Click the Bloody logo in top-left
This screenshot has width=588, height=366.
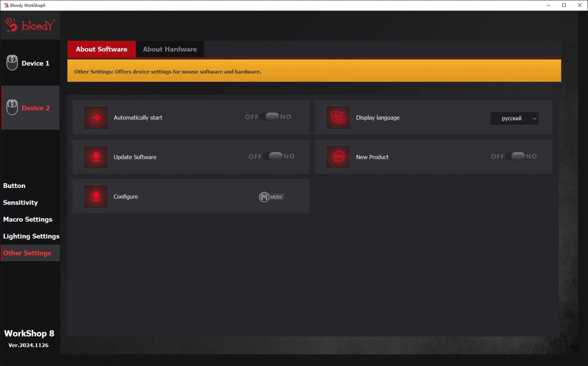(x=30, y=26)
